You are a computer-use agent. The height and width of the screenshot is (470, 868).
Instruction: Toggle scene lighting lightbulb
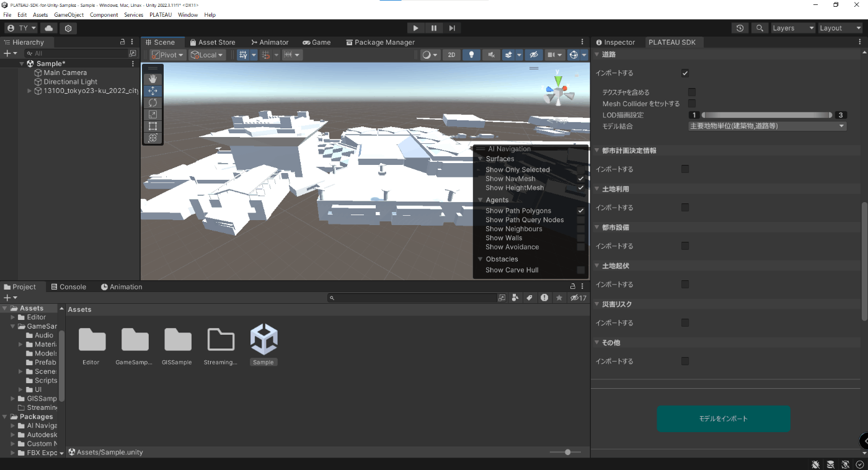(472, 55)
